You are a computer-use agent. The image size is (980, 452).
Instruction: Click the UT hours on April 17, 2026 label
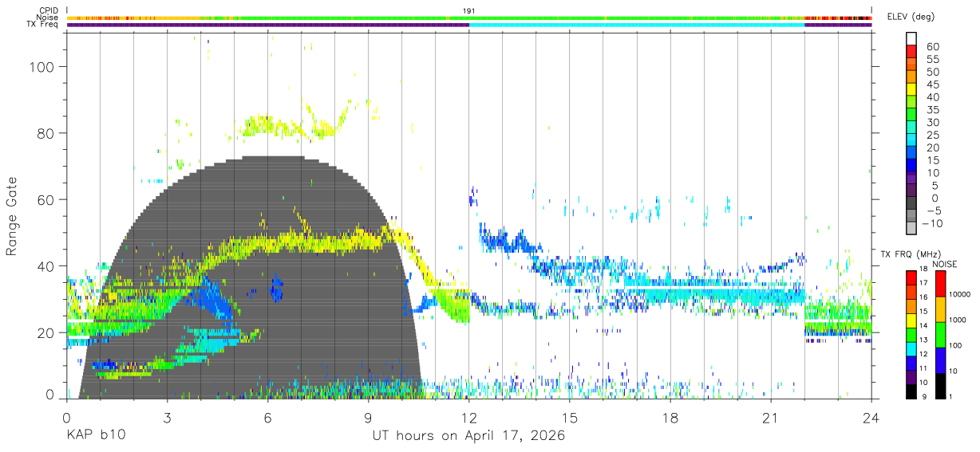468,435
